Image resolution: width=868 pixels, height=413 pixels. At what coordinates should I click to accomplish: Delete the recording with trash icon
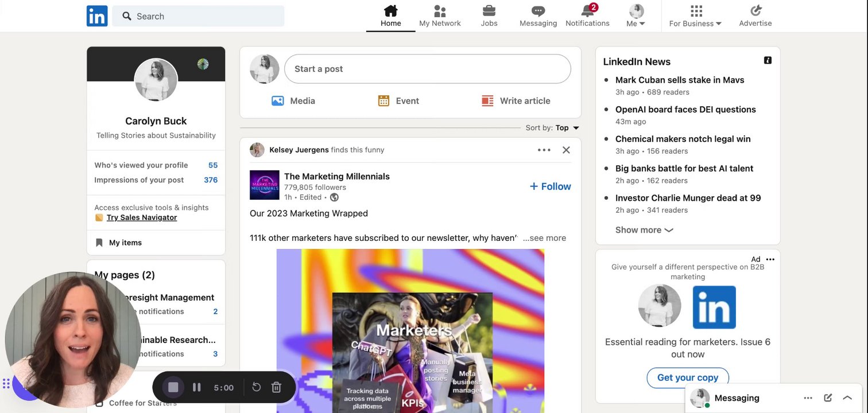coord(276,387)
